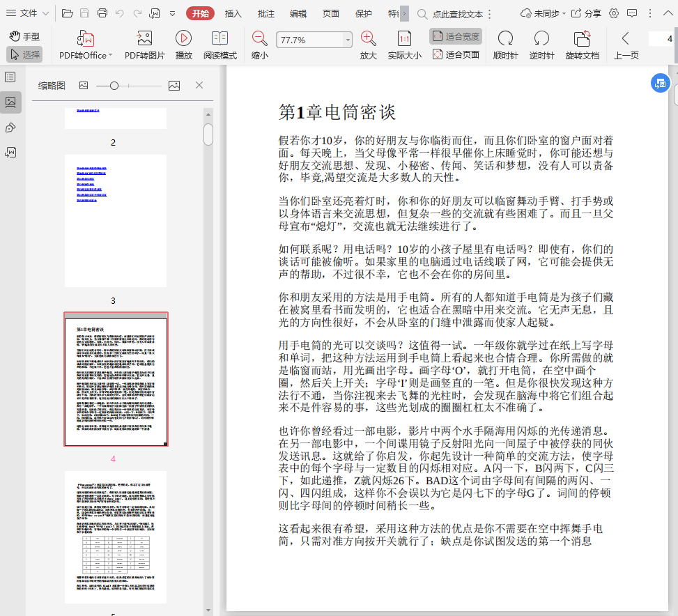Click the thumbnail panel scroll up arrow

coord(208,114)
